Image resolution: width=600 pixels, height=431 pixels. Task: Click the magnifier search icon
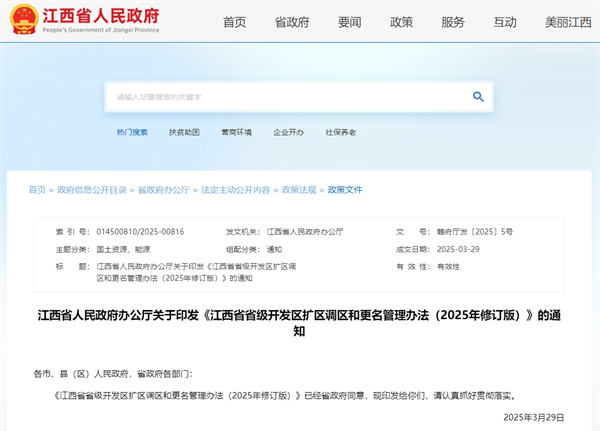(x=478, y=96)
